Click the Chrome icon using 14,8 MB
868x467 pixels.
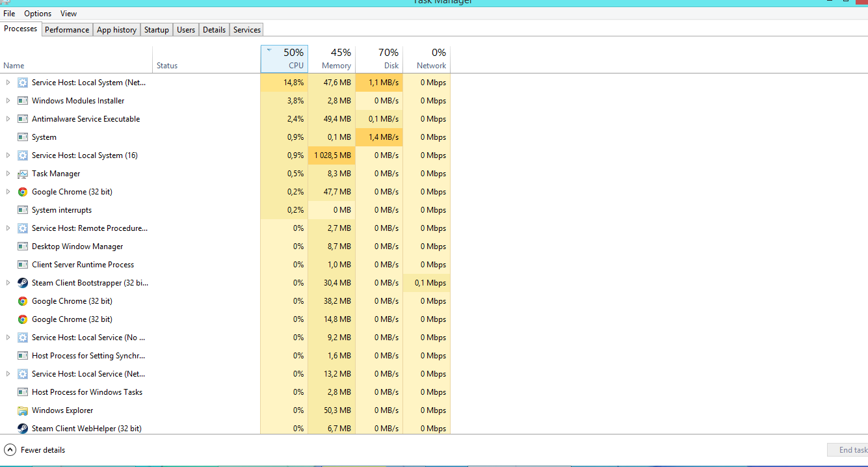pyautogui.click(x=23, y=319)
